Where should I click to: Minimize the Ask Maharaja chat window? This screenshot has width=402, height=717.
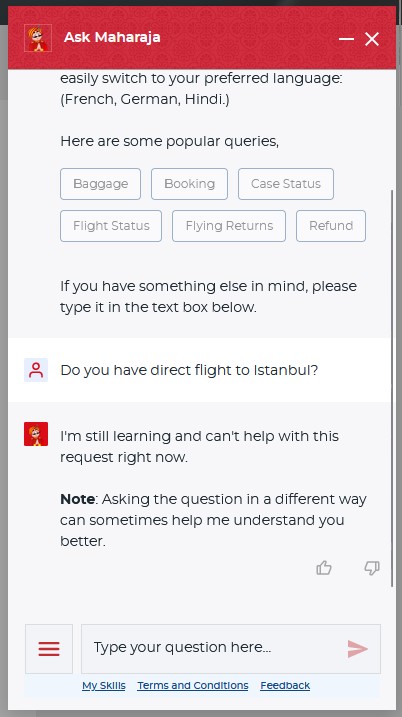(346, 39)
